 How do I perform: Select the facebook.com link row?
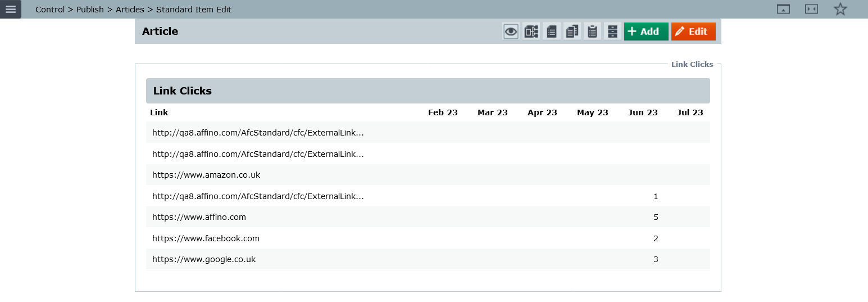pos(206,238)
